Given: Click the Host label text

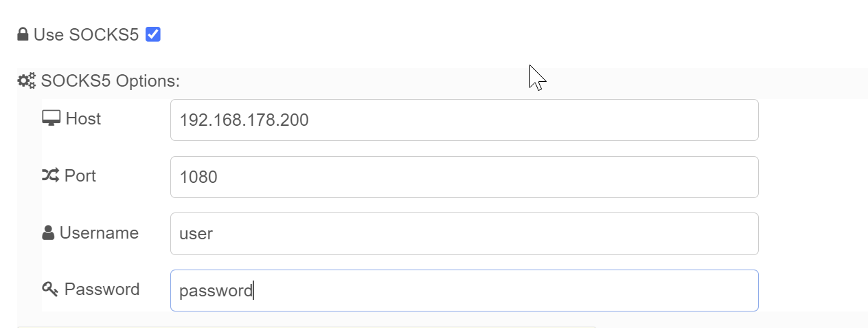Looking at the screenshot, I should click(x=83, y=119).
